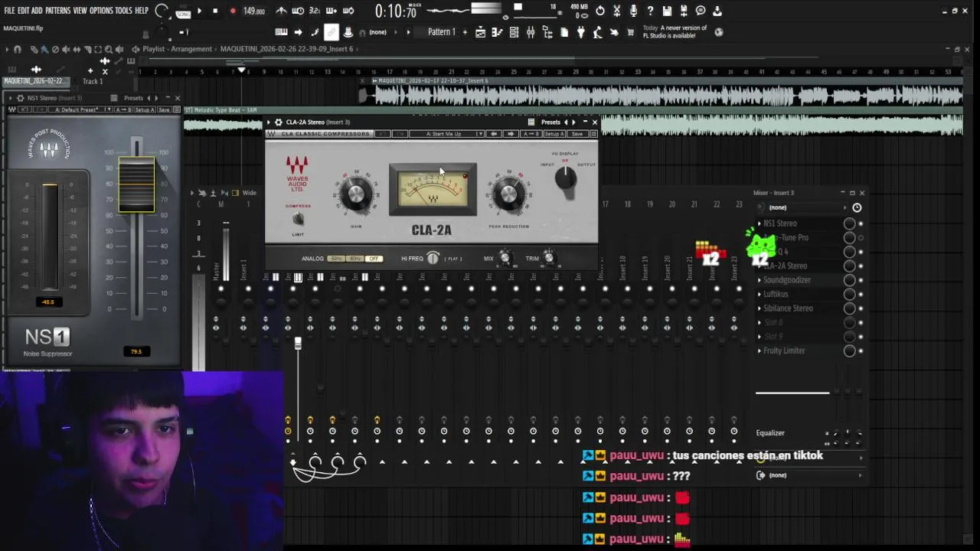The height and width of the screenshot is (551, 980).
Task: Set Analog to OFF
Action: (x=374, y=259)
